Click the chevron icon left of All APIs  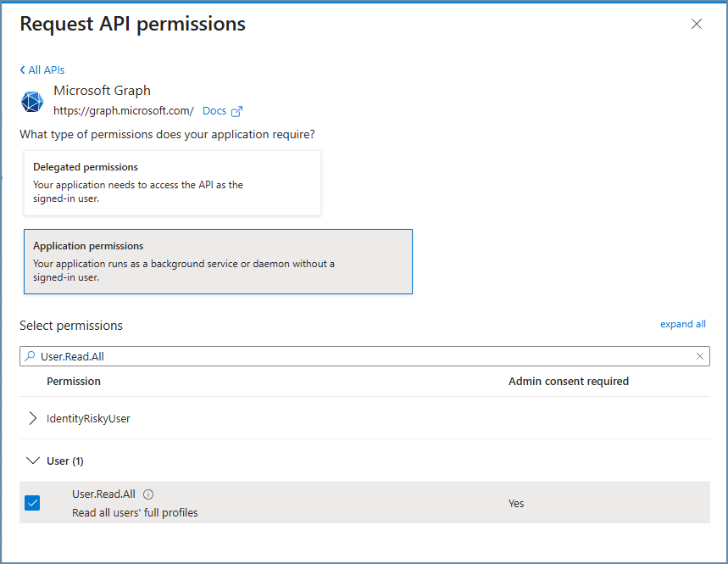point(22,70)
